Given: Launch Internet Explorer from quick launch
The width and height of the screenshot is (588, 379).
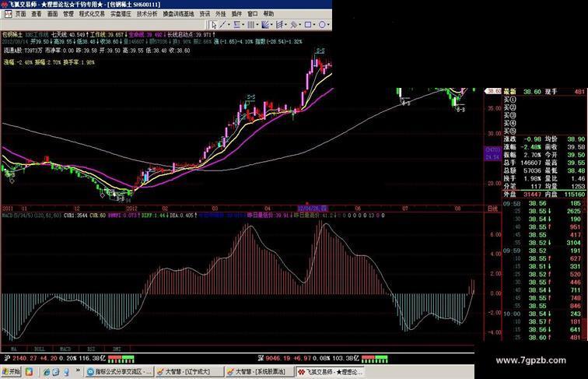Looking at the screenshot, I should (x=47, y=372).
